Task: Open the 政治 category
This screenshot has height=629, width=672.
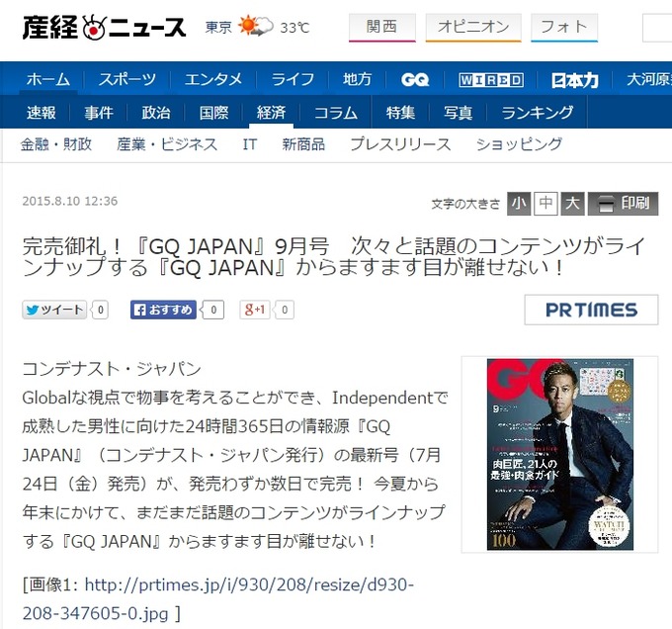Action: coord(156,113)
